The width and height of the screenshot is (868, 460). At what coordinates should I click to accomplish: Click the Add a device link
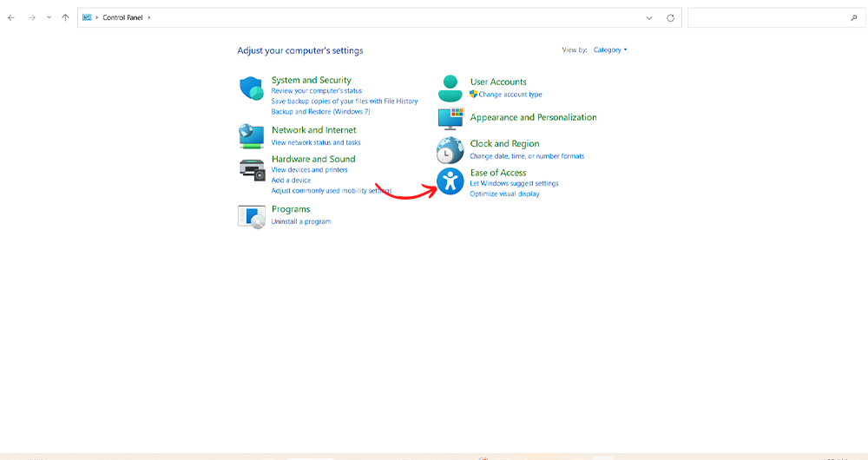(291, 181)
